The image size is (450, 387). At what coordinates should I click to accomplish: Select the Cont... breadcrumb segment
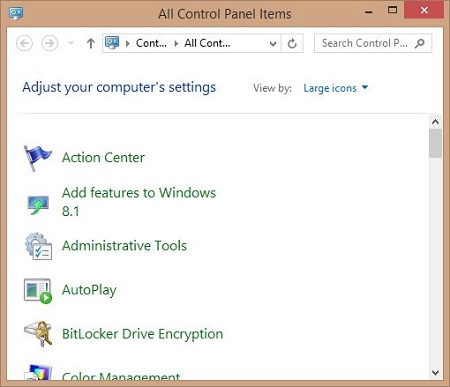151,43
